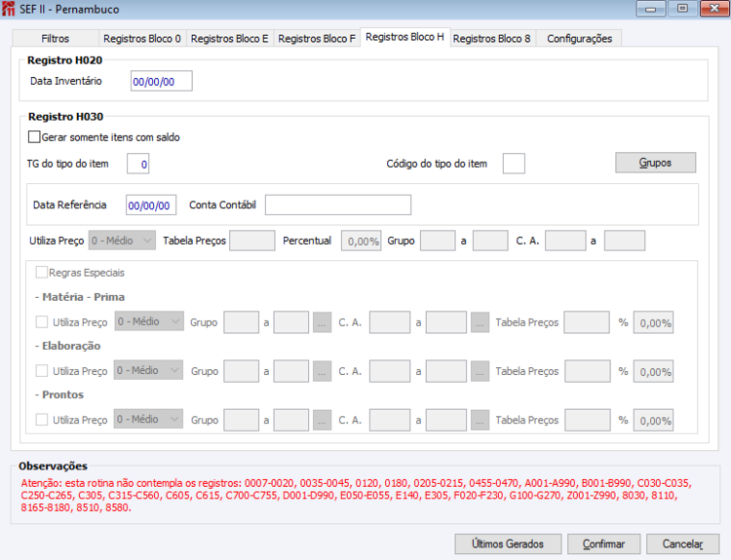731x560 pixels.
Task: Open Prontos price type dropdown
Action: [148, 420]
